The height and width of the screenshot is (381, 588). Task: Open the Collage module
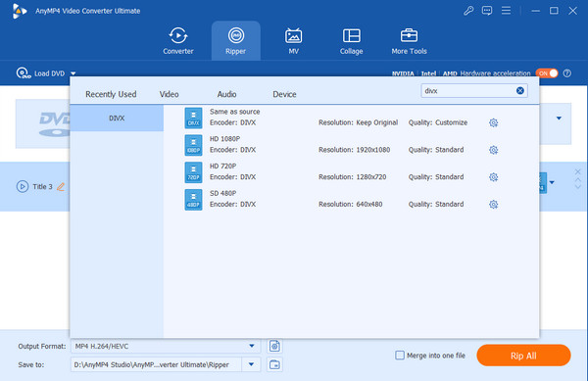(351, 41)
